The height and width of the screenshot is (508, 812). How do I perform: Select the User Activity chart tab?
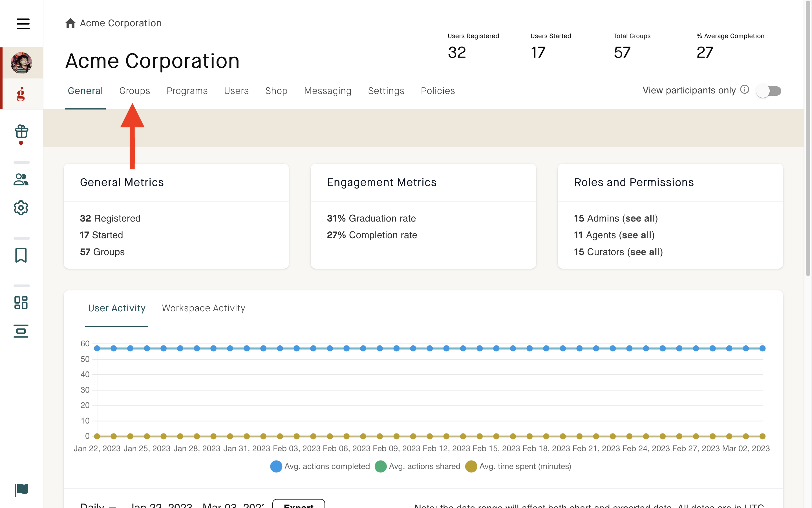pyautogui.click(x=117, y=308)
